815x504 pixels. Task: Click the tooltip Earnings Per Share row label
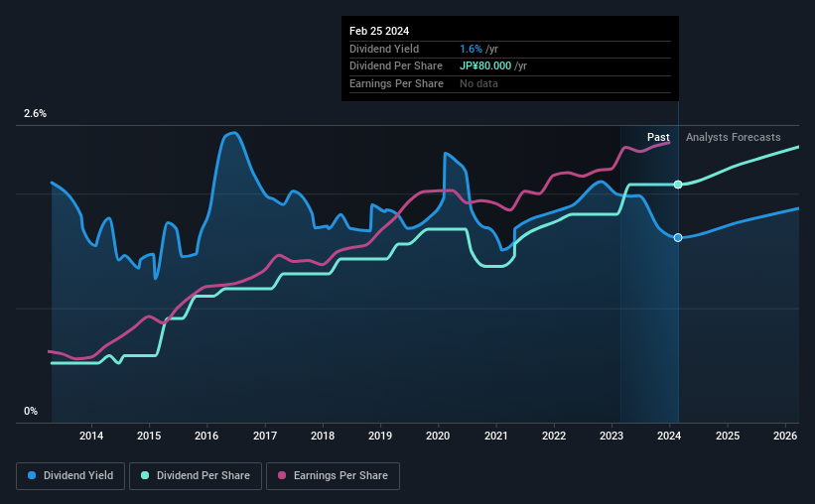pyautogui.click(x=396, y=83)
